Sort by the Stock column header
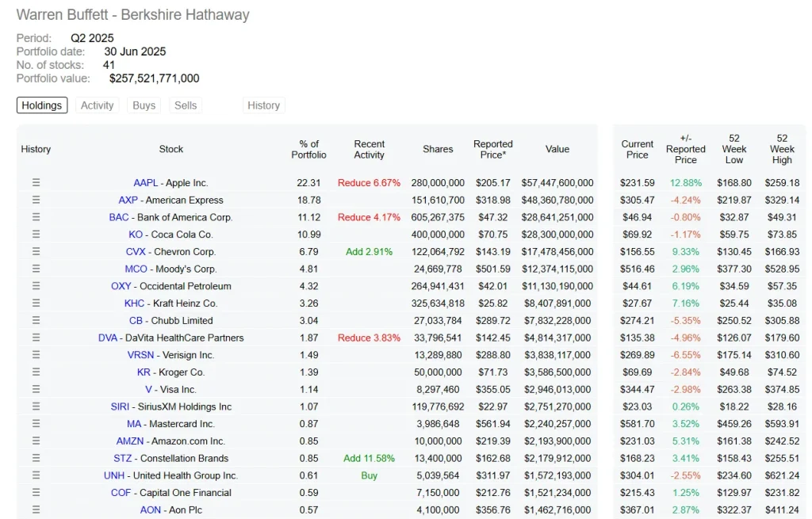812x519 pixels. (x=171, y=149)
